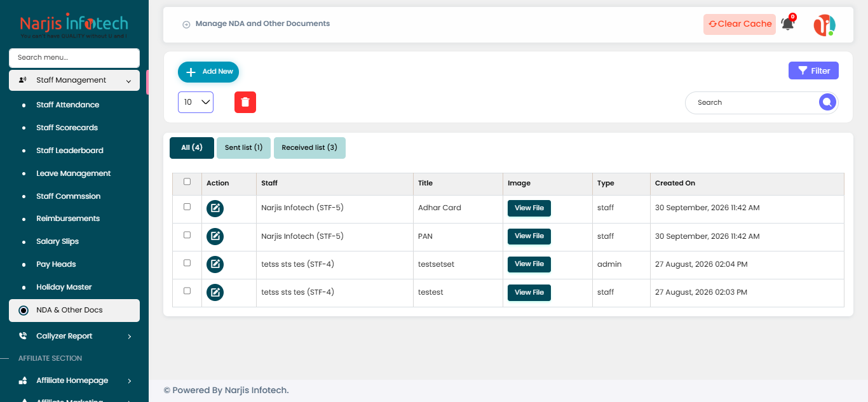The height and width of the screenshot is (402, 868).
Task: Click the purple search magnifier icon
Action: pos(827,102)
